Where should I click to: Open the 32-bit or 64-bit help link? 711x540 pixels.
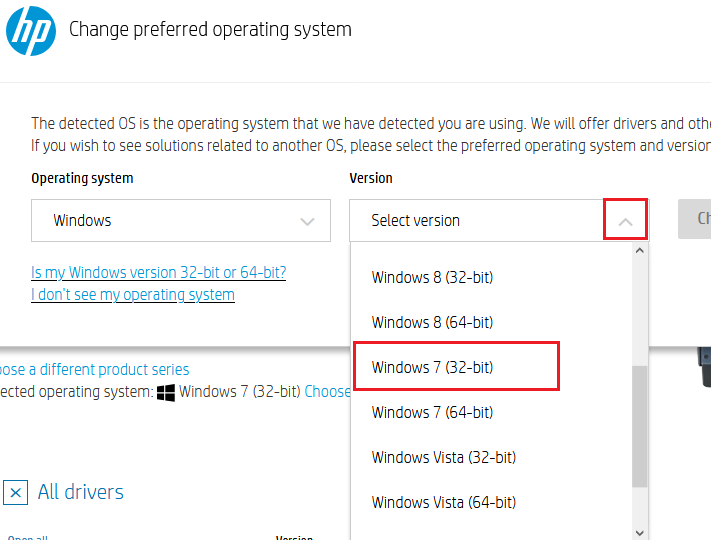coord(158,272)
